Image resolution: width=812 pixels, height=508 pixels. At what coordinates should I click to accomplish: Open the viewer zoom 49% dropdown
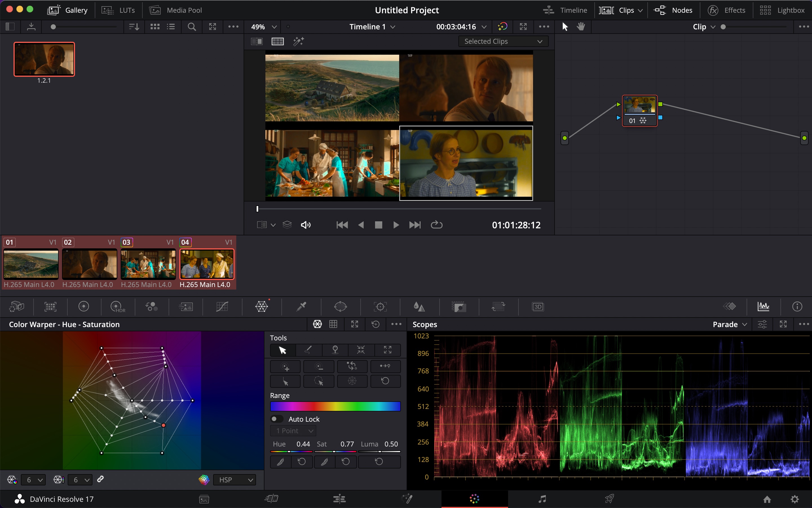coord(264,27)
